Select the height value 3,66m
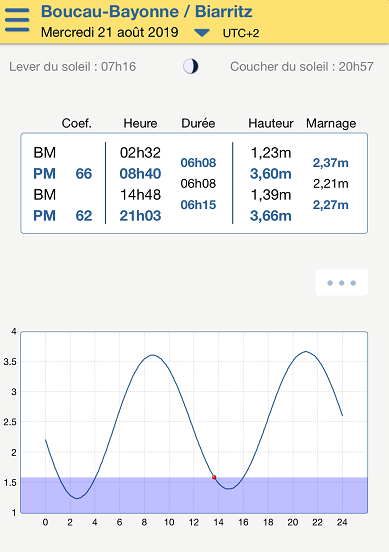Viewport: 389px width, 552px height. click(x=271, y=215)
